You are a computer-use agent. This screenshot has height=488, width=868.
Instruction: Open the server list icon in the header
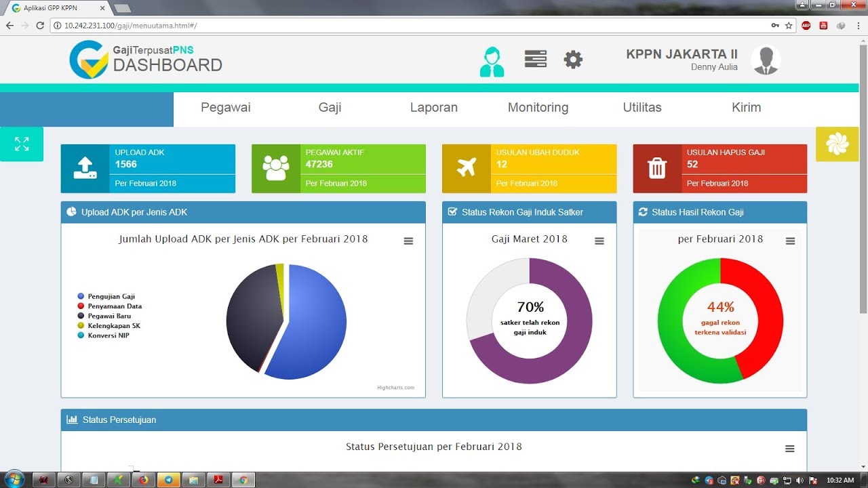pos(536,59)
